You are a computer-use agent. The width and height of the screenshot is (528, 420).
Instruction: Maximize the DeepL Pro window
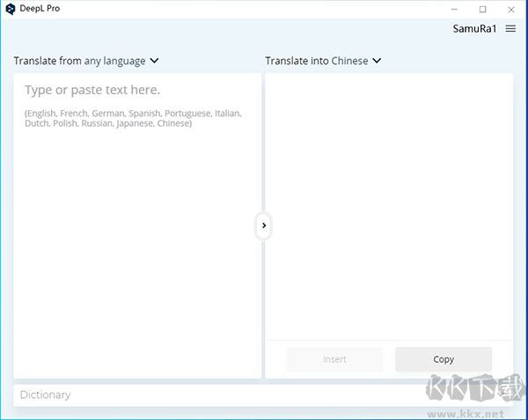point(482,10)
